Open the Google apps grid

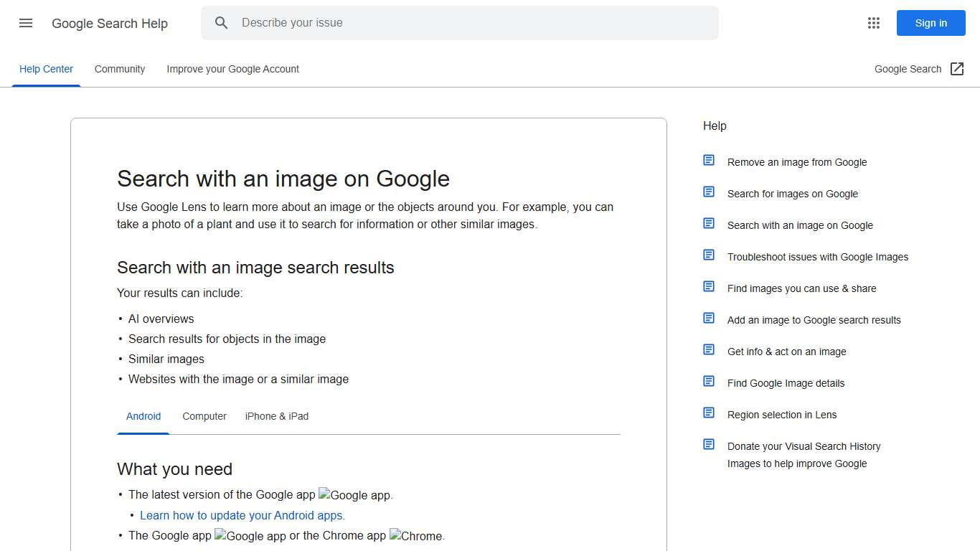coord(873,23)
